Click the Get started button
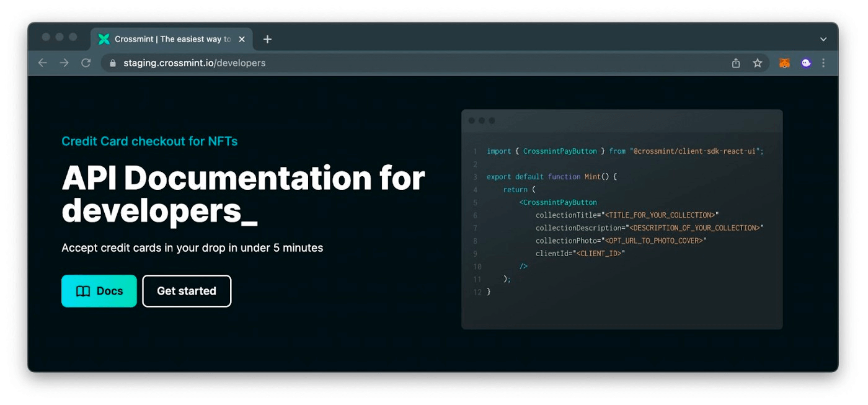This screenshot has height=405, width=868. [187, 291]
